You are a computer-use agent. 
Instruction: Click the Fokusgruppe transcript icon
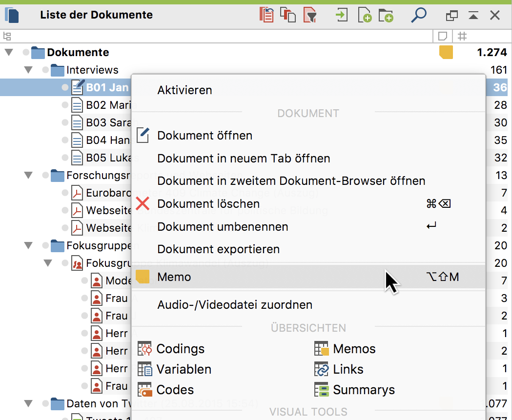click(x=77, y=263)
